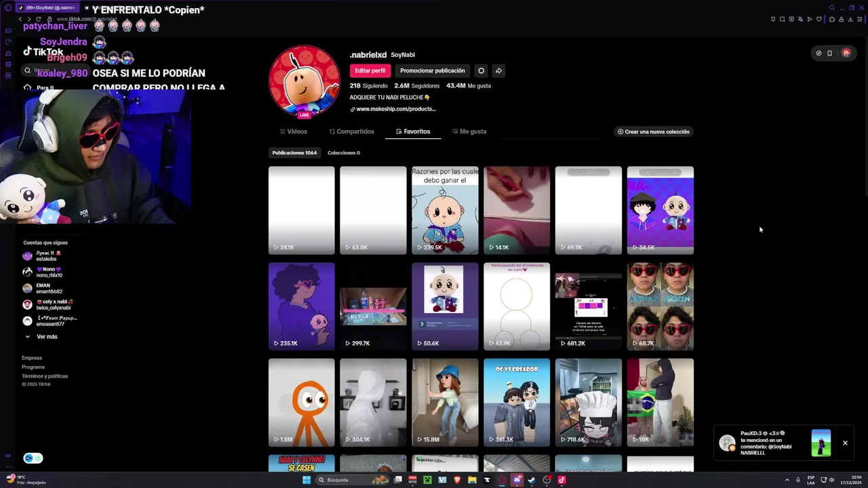Open GX Corner in the browser sidebar
Screen dimensions: 868x488
pos(8,30)
